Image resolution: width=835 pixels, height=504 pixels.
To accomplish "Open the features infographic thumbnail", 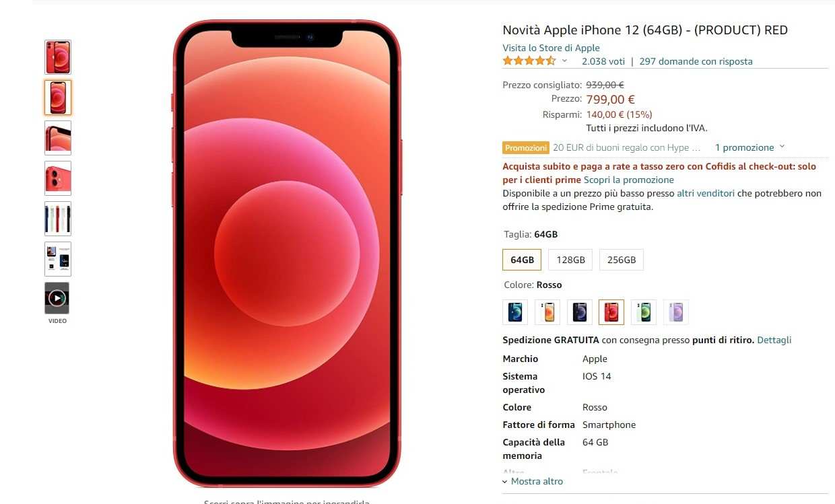I will [57, 259].
